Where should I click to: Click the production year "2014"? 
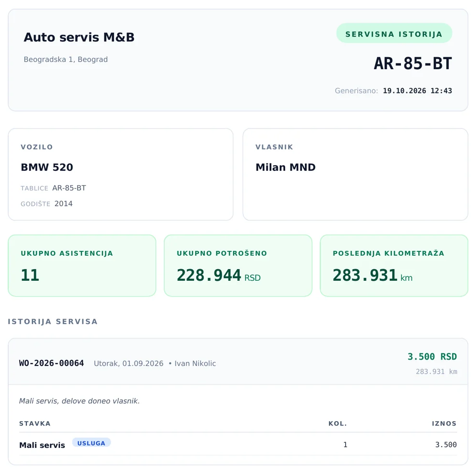point(63,204)
